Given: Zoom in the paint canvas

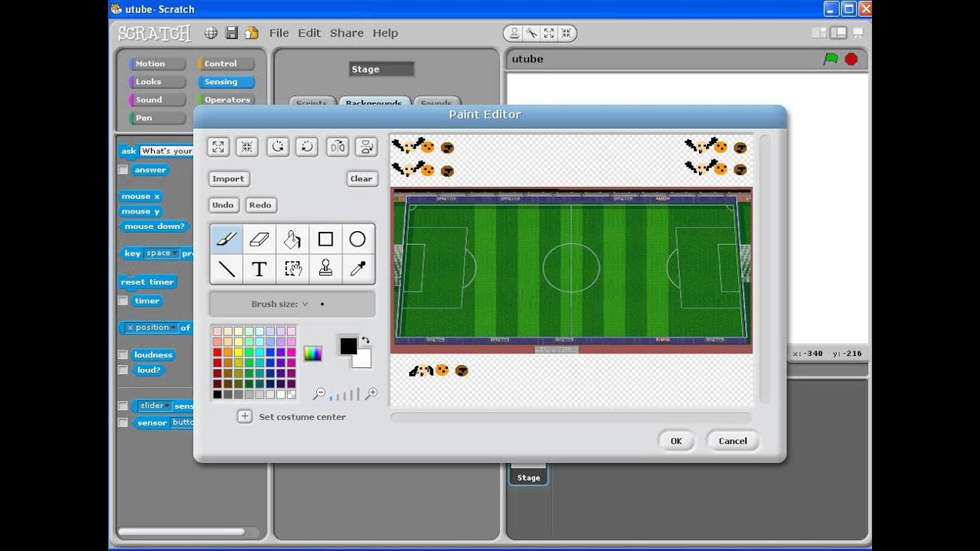Looking at the screenshot, I should (371, 394).
